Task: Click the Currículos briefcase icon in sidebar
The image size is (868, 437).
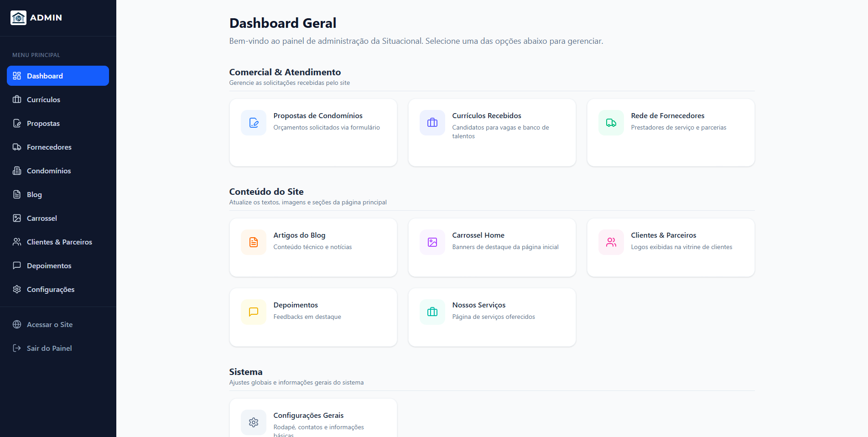Action: point(17,99)
